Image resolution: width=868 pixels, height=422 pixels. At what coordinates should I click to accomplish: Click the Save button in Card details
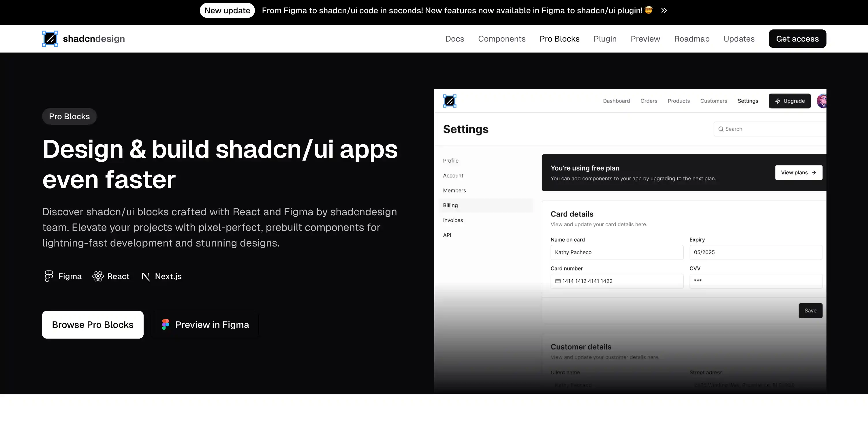810,310
